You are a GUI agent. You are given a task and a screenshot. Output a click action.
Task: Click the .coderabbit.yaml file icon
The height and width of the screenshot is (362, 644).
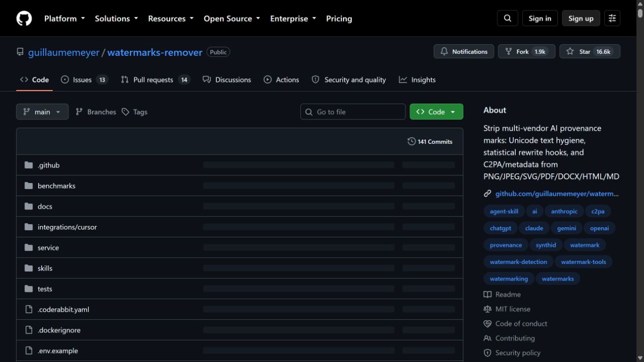pos(29,309)
